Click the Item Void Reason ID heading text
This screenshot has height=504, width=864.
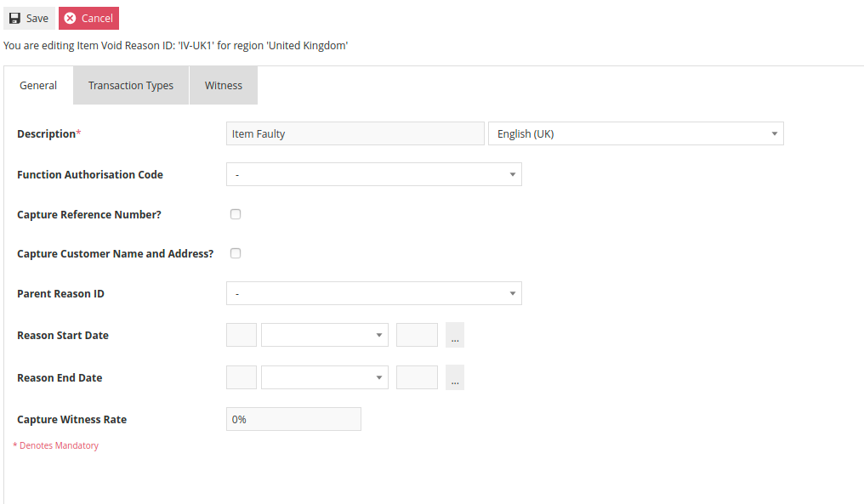coord(176,46)
